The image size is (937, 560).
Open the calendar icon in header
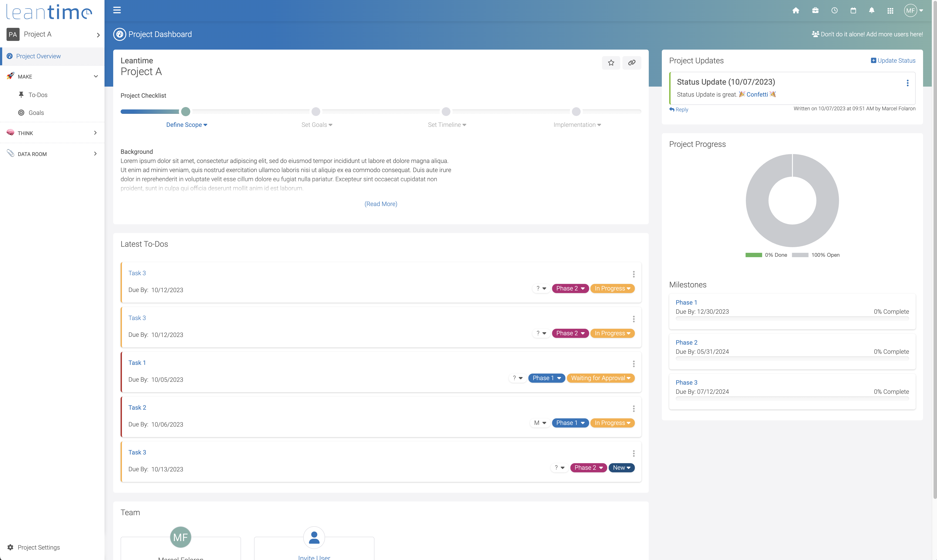click(853, 11)
